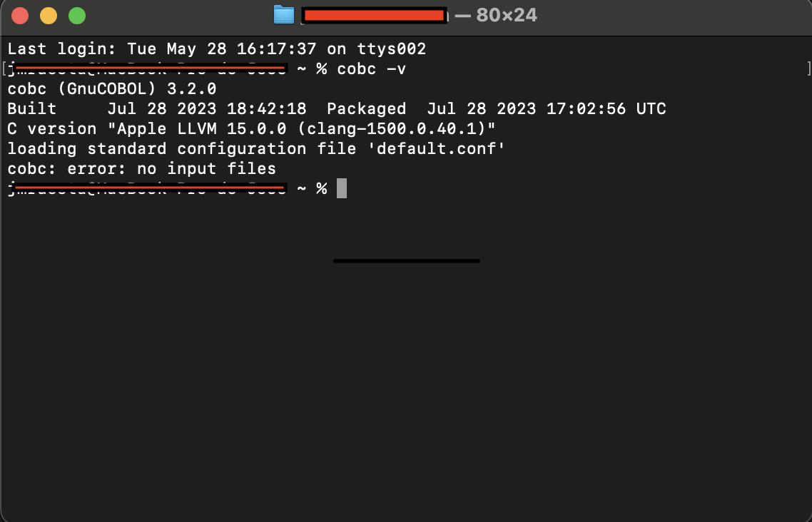Minimize the Terminal using the yellow button
The height and width of the screenshot is (522, 812).
point(49,15)
